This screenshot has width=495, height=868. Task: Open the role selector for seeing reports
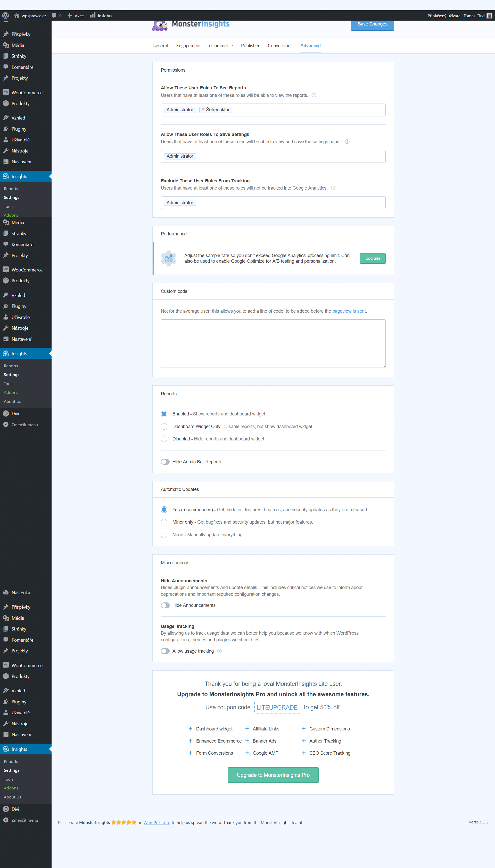pos(273,110)
